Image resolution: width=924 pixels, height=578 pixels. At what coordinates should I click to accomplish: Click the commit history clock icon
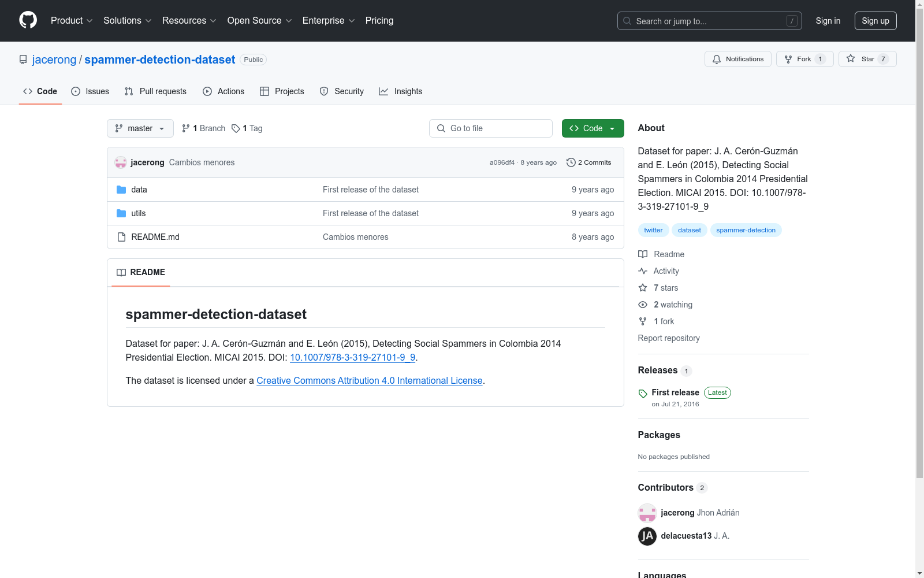pyautogui.click(x=571, y=162)
